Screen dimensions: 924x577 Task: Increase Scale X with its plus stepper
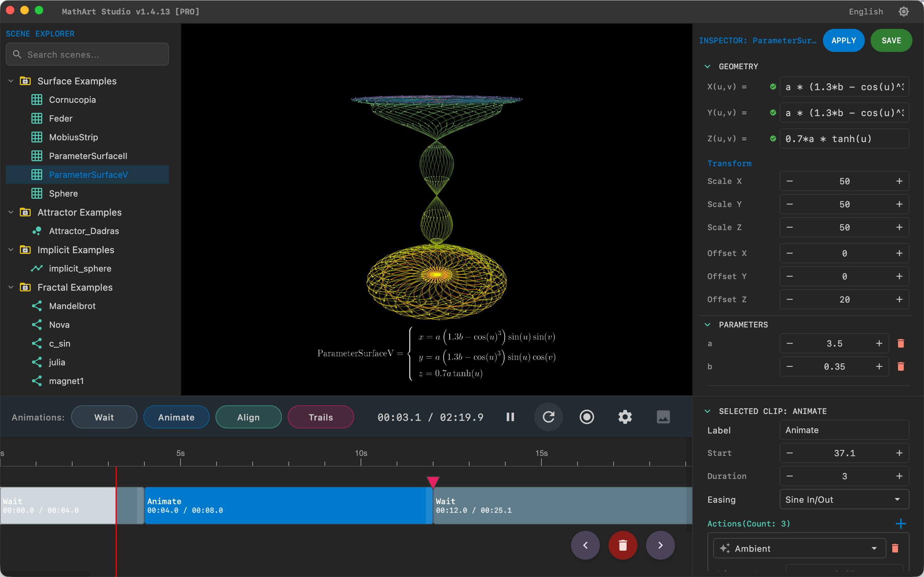[x=899, y=181]
